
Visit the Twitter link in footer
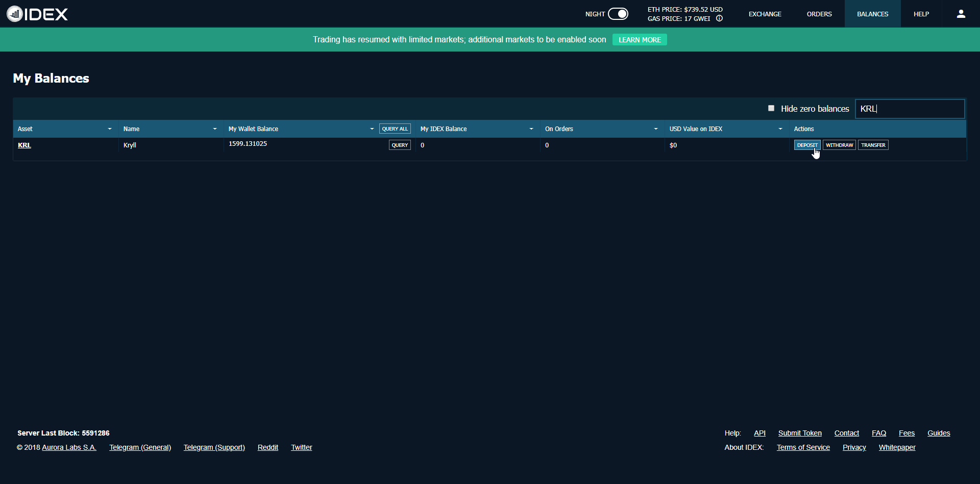click(x=302, y=447)
